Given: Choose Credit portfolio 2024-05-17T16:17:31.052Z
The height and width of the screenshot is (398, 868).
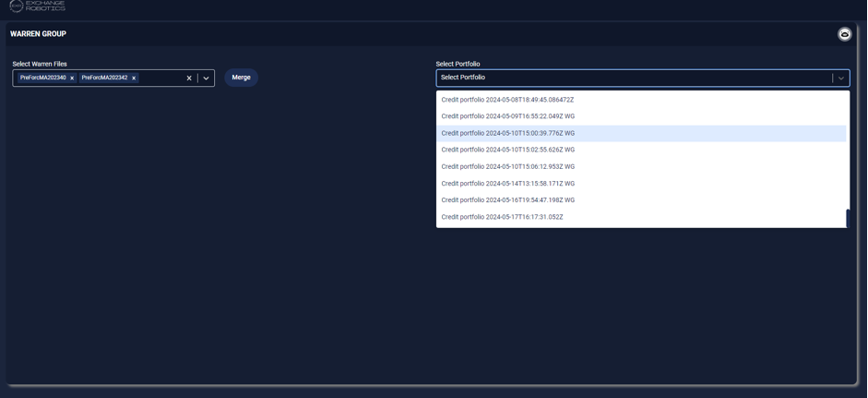Looking at the screenshot, I should click(x=502, y=217).
